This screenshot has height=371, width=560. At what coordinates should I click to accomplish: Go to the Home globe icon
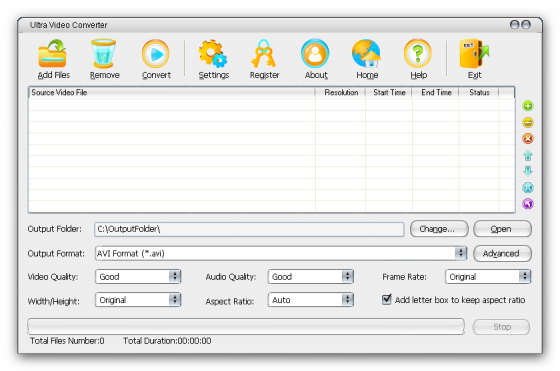click(x=366, y=54)
